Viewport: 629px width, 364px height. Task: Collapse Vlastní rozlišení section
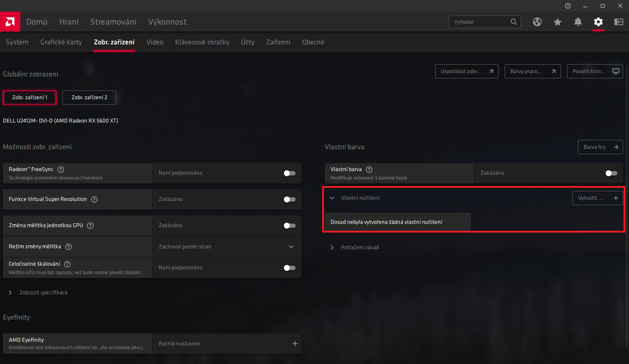coord(332,198)
